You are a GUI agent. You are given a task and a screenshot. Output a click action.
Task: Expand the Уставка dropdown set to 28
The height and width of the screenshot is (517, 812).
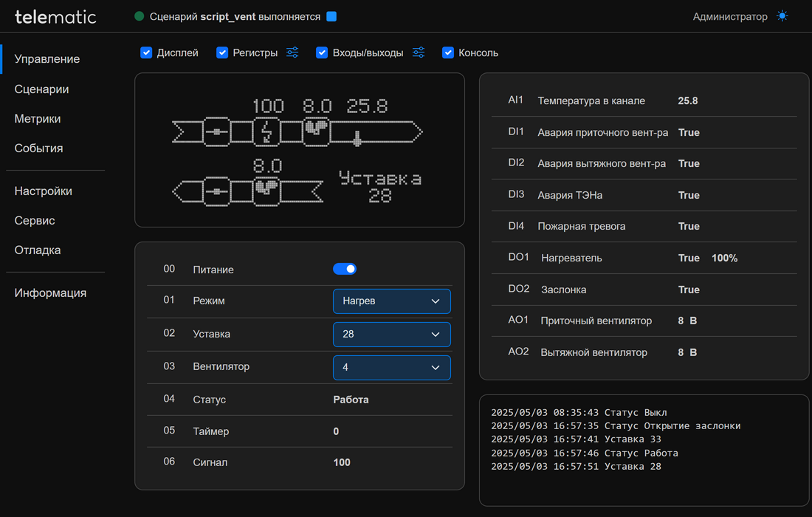pos(391,334)
